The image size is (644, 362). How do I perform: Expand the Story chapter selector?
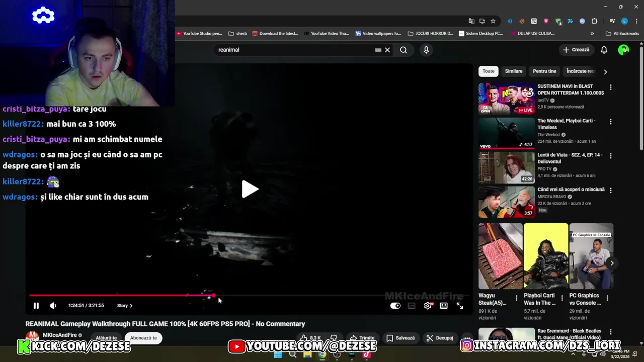coord(125,306)
